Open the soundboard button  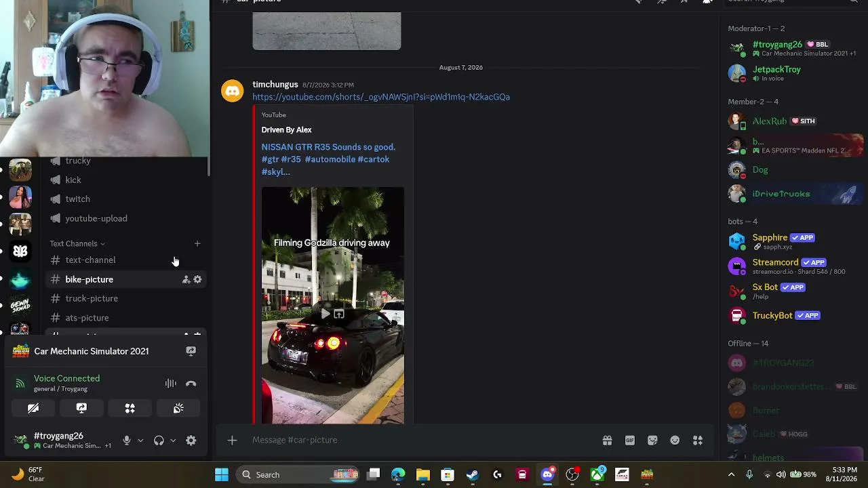(x=178, y=408)
